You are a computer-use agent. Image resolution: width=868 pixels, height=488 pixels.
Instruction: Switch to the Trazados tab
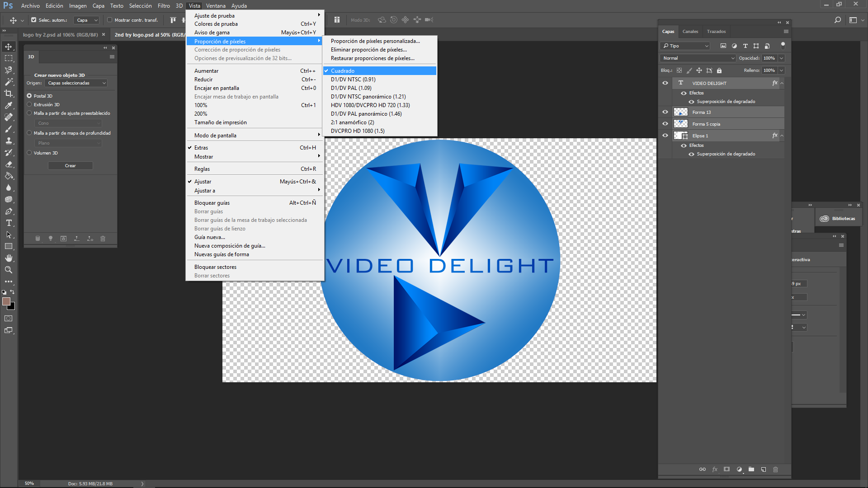(717, 32)
